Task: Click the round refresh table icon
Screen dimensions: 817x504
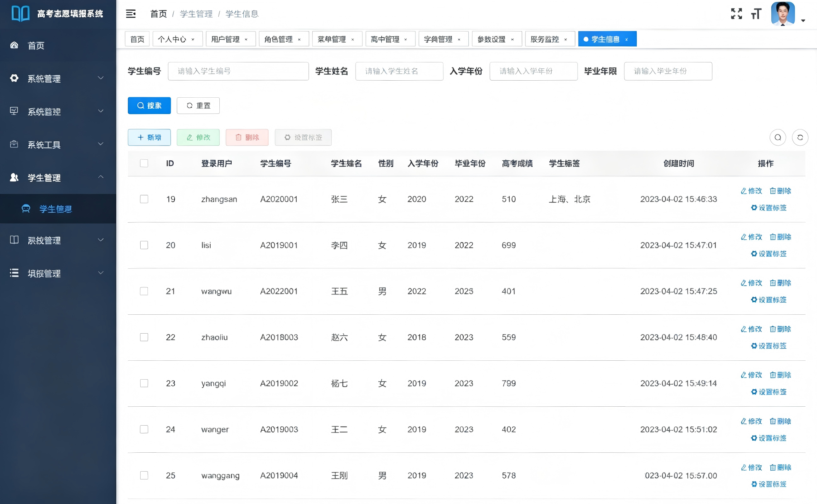Action: point(800,137)
